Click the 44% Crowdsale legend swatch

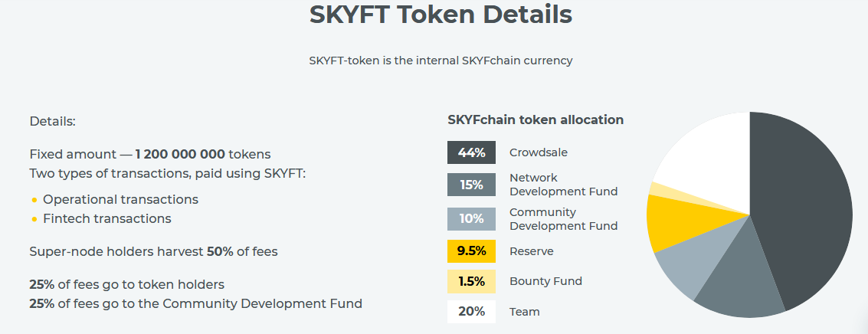[471, 152]
